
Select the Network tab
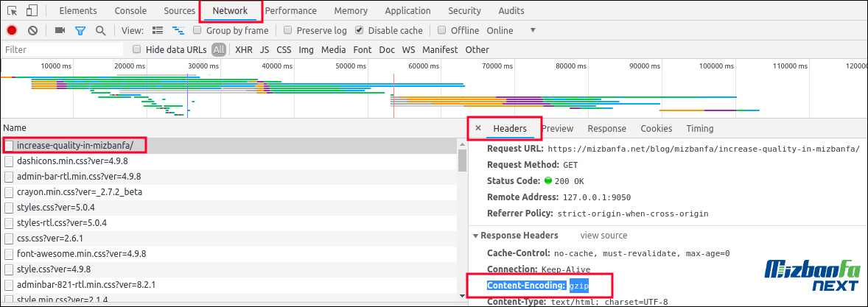coord(230,10)
